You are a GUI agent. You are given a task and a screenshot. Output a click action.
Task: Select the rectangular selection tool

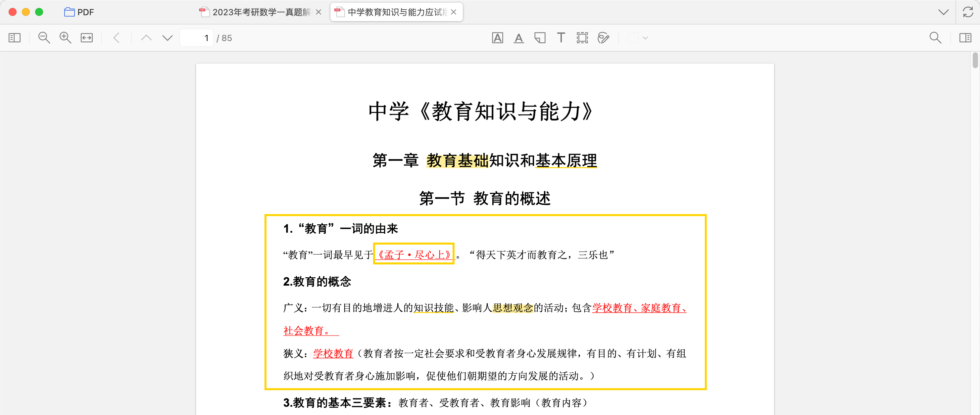[582, 38]
